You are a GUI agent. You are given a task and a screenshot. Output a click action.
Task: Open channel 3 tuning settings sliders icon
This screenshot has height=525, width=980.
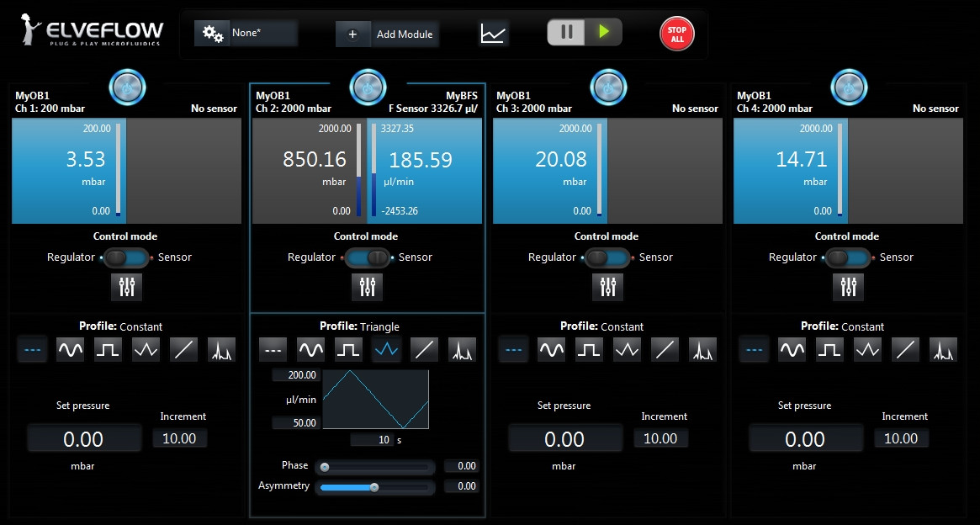tap(608, 287)
